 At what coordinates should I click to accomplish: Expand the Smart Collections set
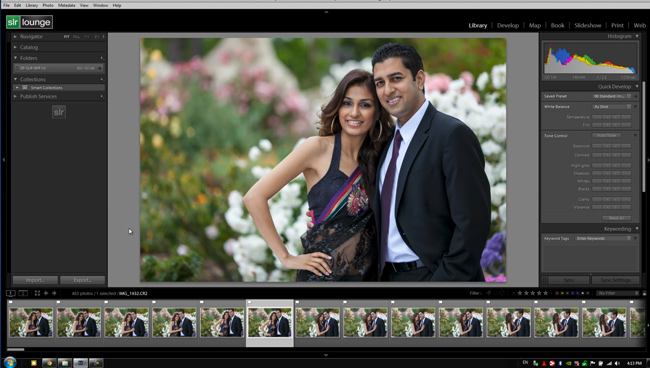[17, 87]
